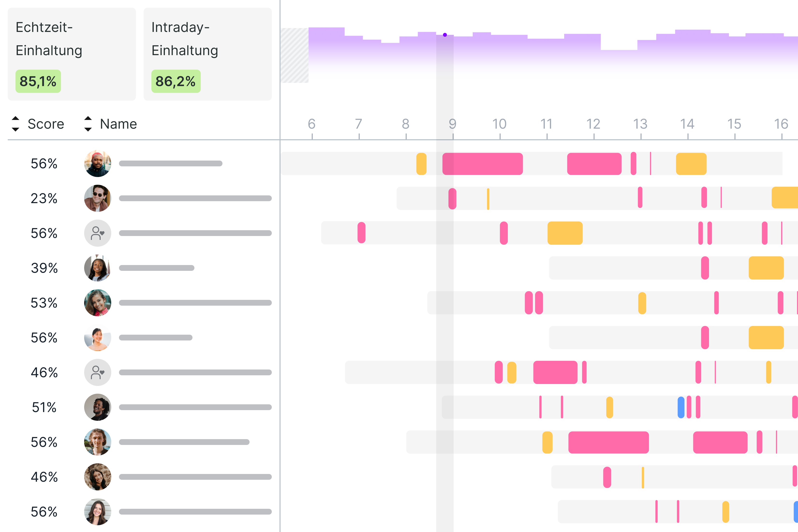Select hour 14 on the time axis
Image resolution: width=798 pixels, height=532 pixels.
(x=687, y=124)
